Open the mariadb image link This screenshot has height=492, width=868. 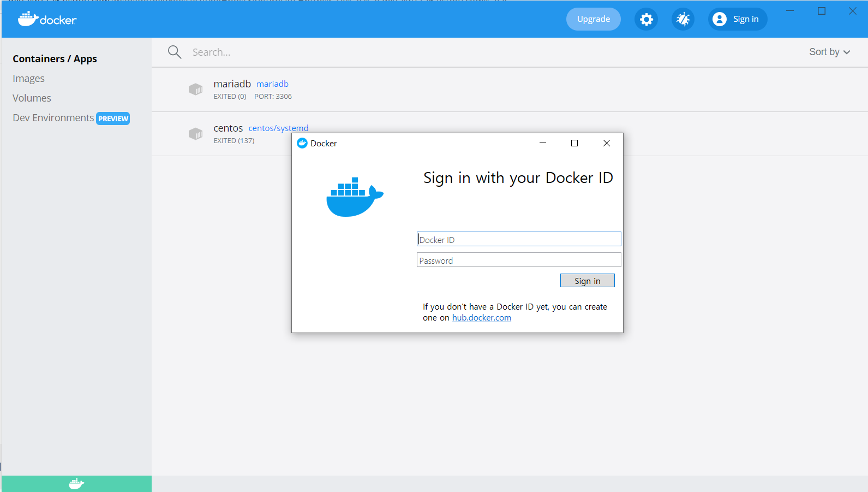[x=272, y=84]
